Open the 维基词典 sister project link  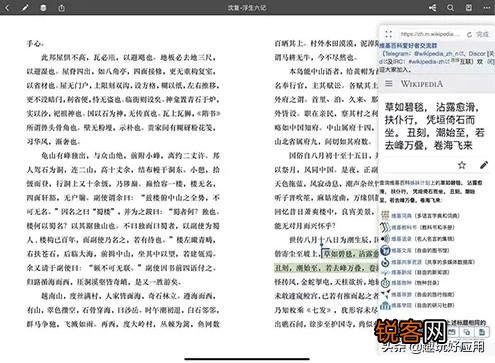[401, 216]
